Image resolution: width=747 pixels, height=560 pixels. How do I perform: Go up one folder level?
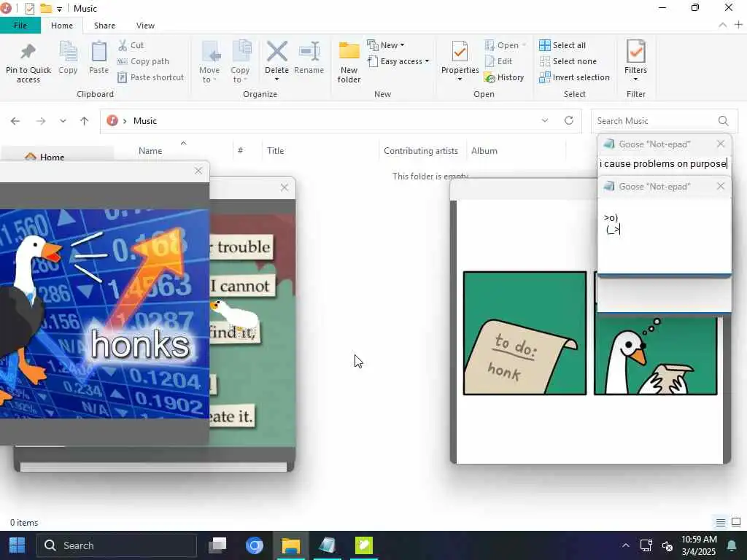click(85, 121)
